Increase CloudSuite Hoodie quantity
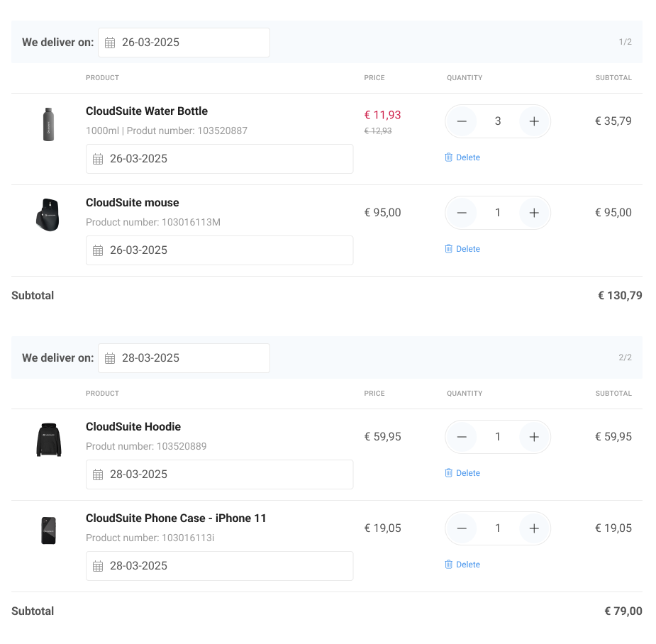Viewport: 656px width, 644px height. point(534,437)
